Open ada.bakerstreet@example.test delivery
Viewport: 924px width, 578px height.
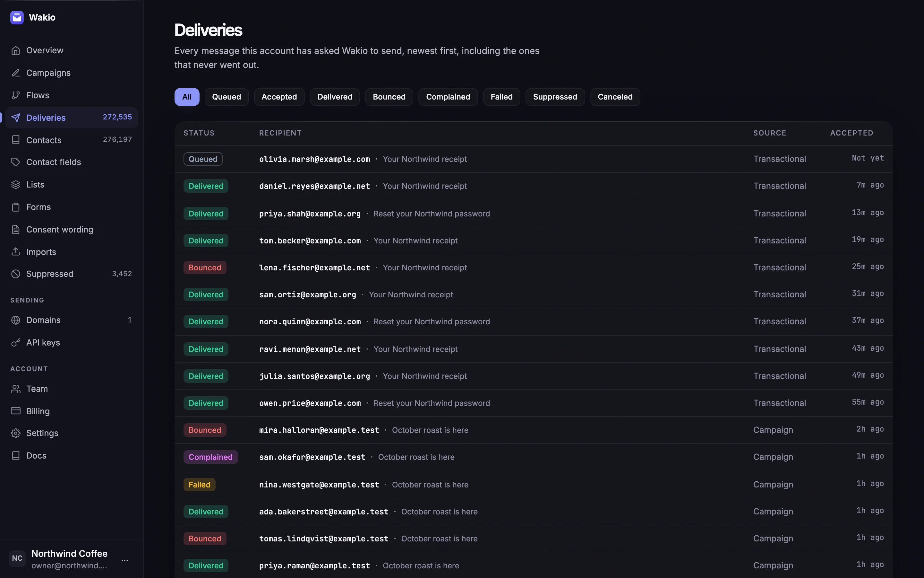(x=534, y=512)
